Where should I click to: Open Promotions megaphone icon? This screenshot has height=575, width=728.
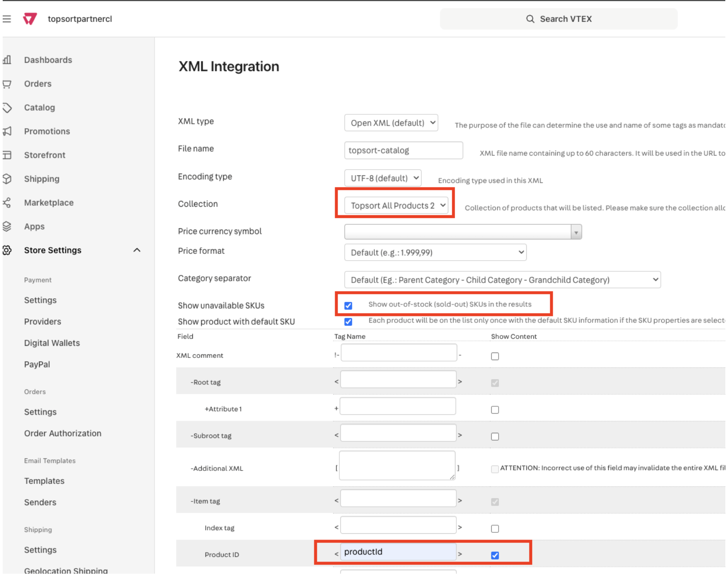(7, 131)
